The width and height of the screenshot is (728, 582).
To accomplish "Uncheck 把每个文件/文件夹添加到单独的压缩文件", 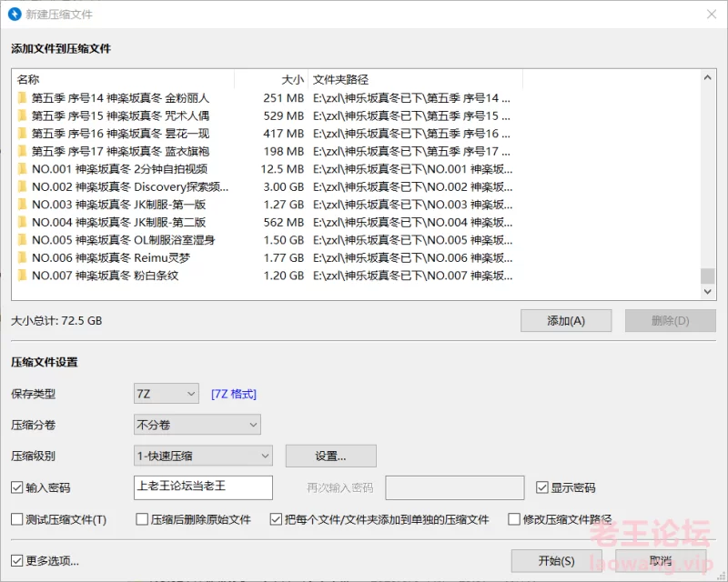I will pos(275,518).
